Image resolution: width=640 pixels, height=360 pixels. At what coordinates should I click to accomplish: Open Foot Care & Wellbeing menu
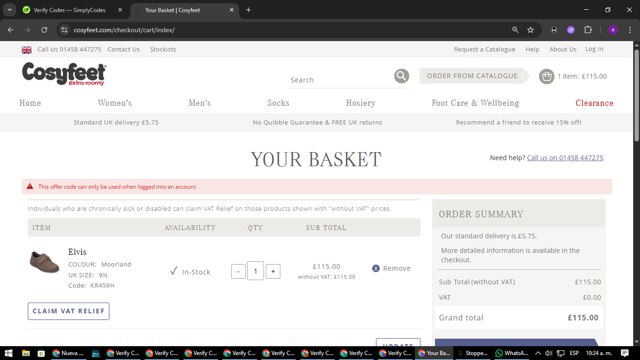476,103
